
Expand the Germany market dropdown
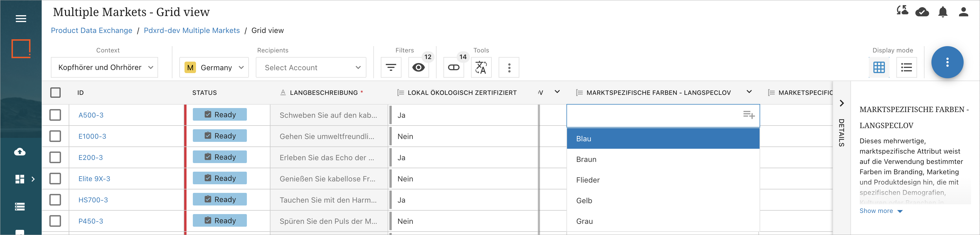214,68
